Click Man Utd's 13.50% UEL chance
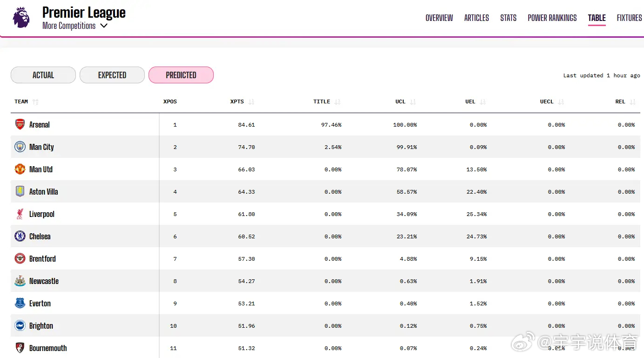Image resolution: width=644 pixels, height=358 pixels. coord(476,169)
